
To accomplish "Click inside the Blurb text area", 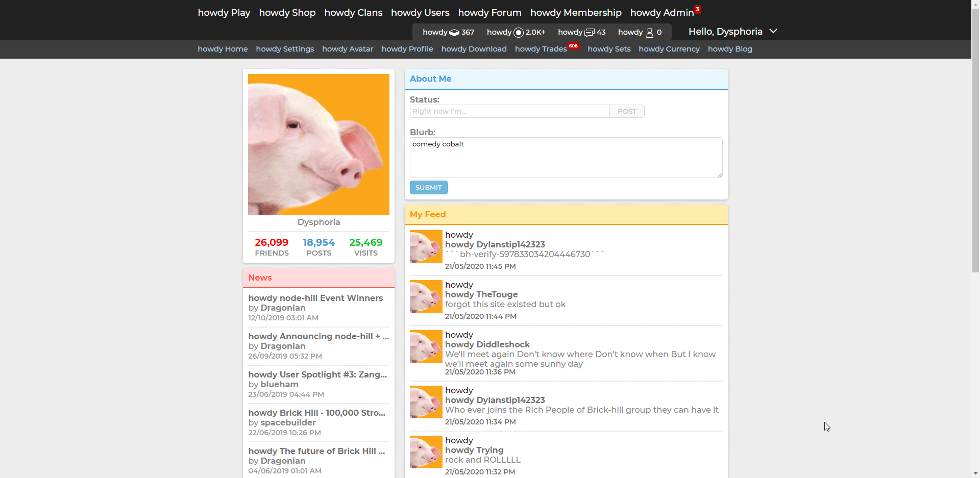I will pos(566,158).
